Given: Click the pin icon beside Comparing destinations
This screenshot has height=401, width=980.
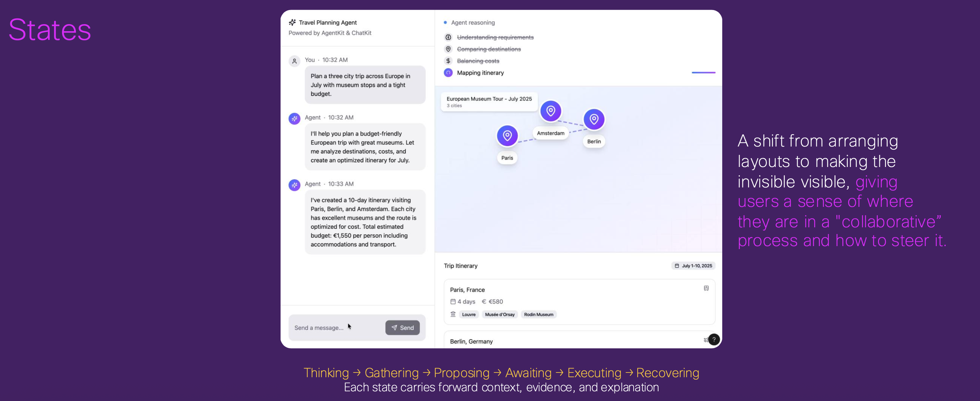Looking at the screenshot, I should [448, 49].
